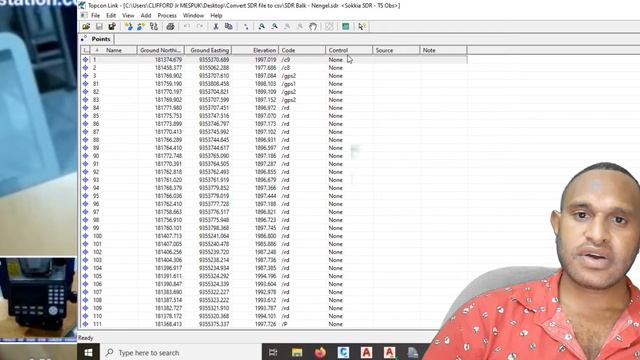640x360 pixels.
Task: Click the /c9 code in row 1
Action: [286, 60]
